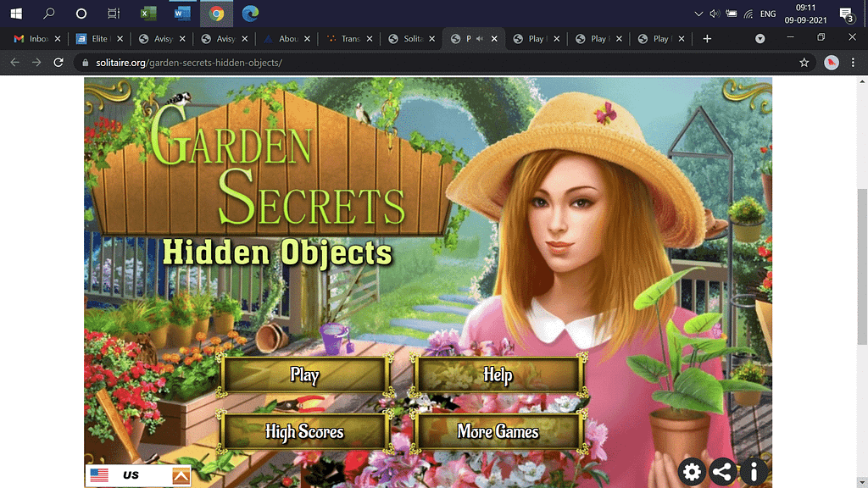This screenshot has width=868, height=488.
Task: Open High Scores in the game
Action: click(303, 432)
